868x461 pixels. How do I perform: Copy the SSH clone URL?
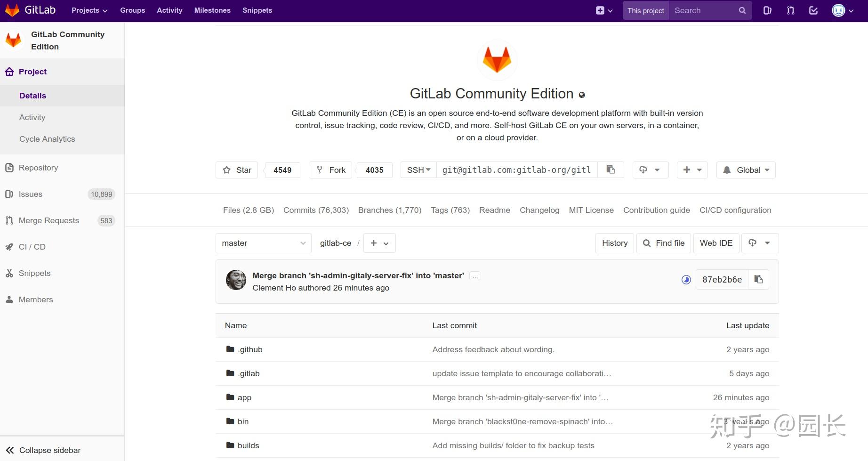click(611, 170)
